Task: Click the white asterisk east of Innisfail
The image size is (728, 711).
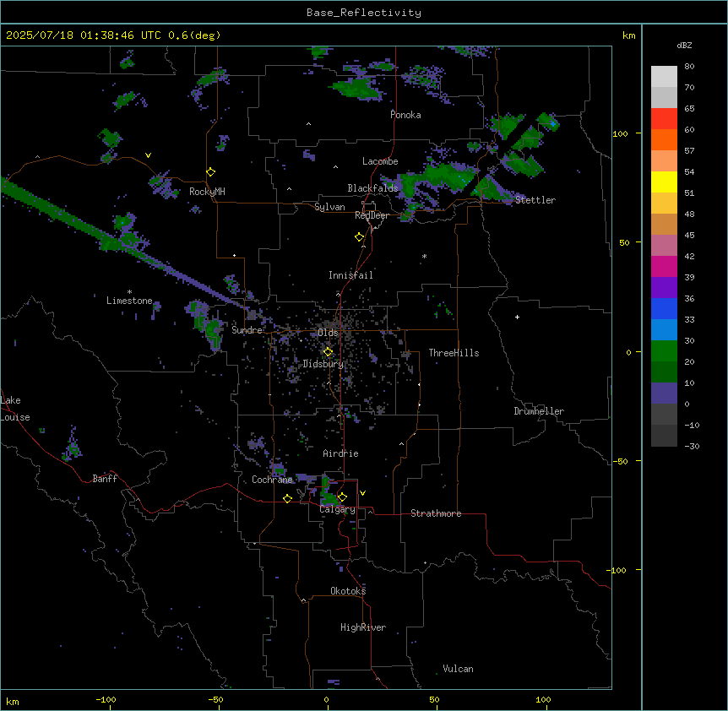Action: pyautogui.click(x=424, y=256)
